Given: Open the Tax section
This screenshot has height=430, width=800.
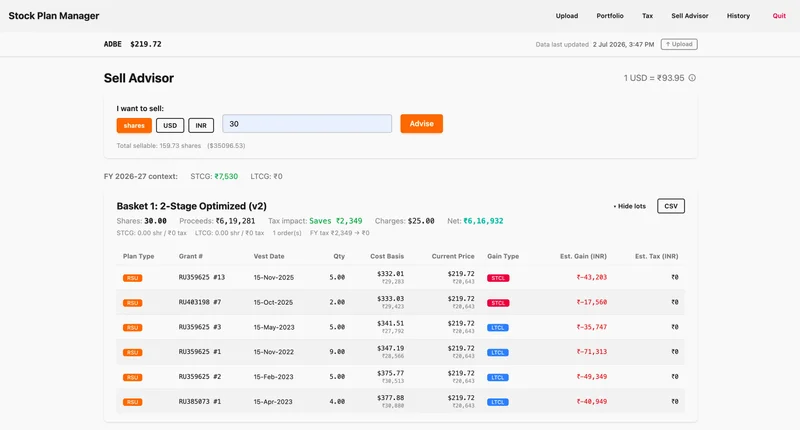Looking at the screenshot, I should pos(647,16).
